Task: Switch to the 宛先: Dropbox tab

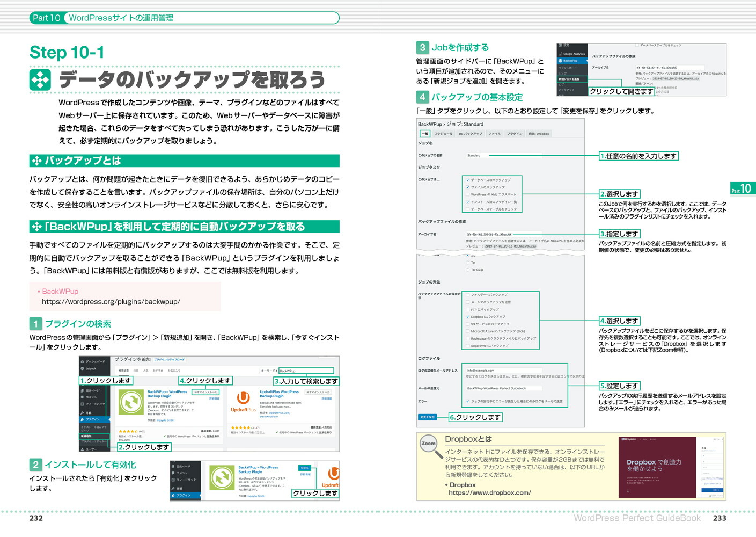Action: (539, 134)
